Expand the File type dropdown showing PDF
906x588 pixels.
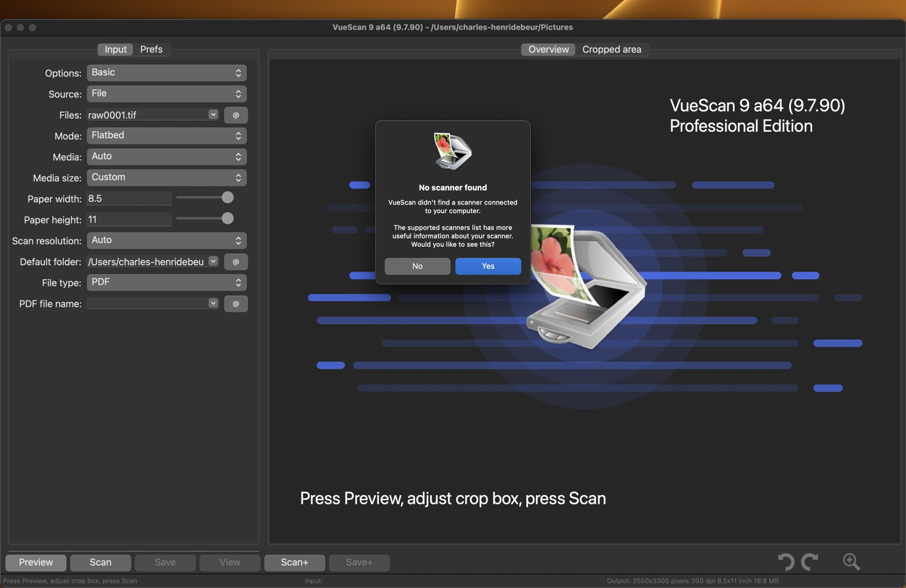tap(166, 282)
